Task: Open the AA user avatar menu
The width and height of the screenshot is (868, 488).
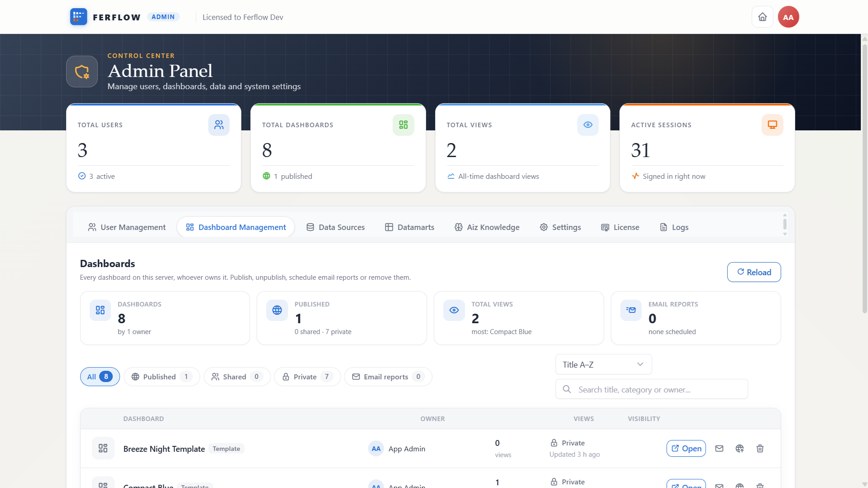Action: pyautogui.click(x=788, y=17)
